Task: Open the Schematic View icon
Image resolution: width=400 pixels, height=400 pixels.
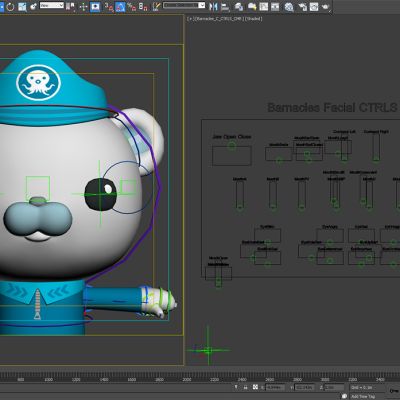Action: pyautogui.click(x=275, y=6)
